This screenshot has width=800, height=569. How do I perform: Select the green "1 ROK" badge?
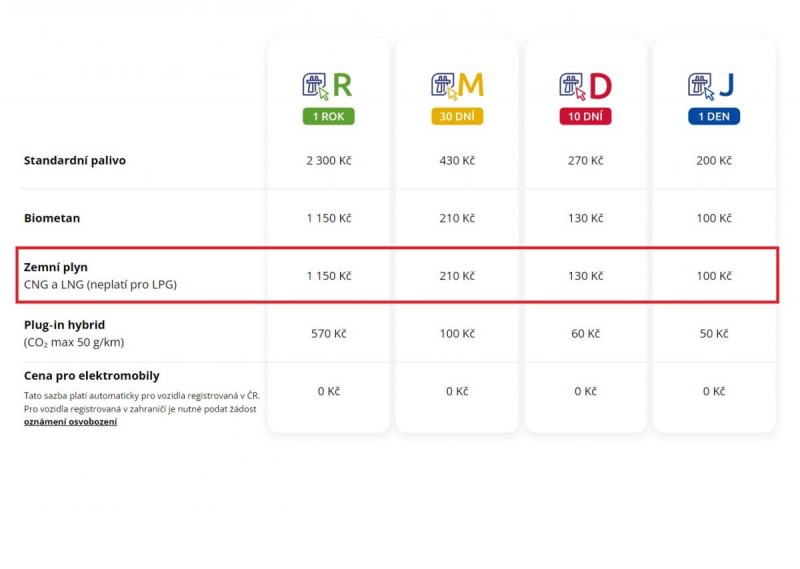[x=328, y=116]
